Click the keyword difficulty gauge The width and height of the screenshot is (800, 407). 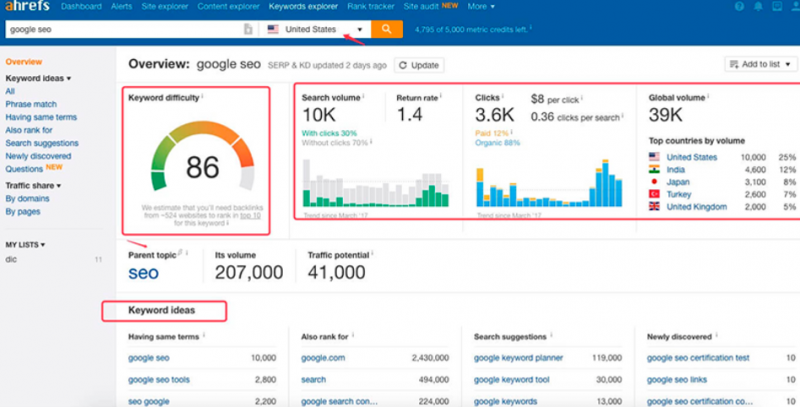[203, 158]
